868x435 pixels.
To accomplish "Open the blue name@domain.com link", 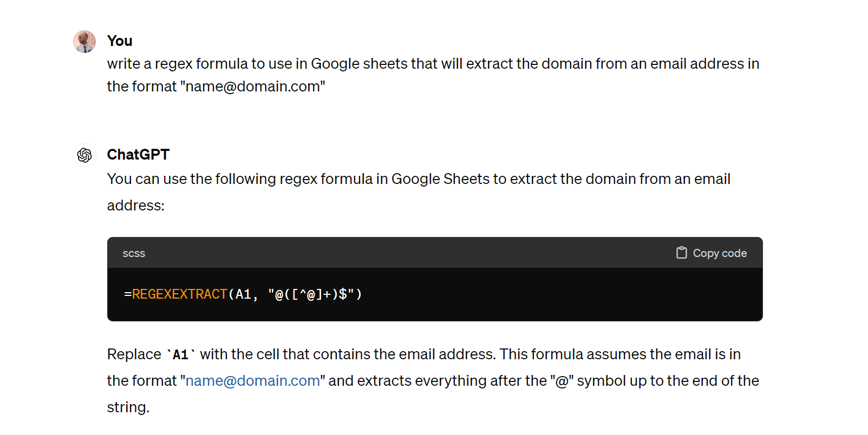I will point(252,381).
